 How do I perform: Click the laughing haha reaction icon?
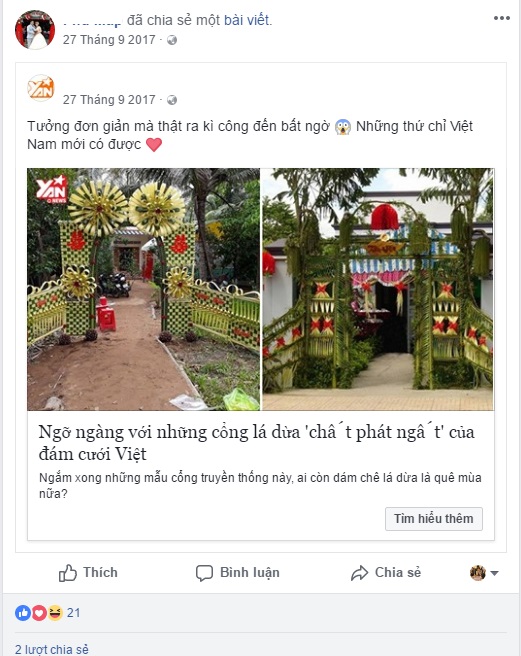pyautogui.click(x=55, y=613)
